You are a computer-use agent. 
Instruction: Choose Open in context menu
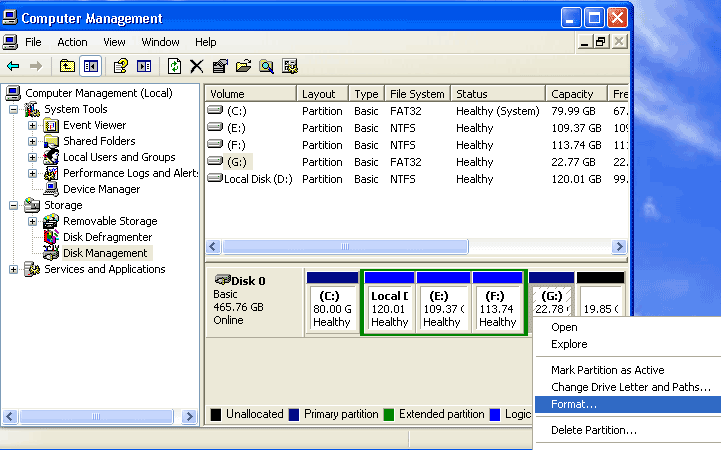click(628, 327)
